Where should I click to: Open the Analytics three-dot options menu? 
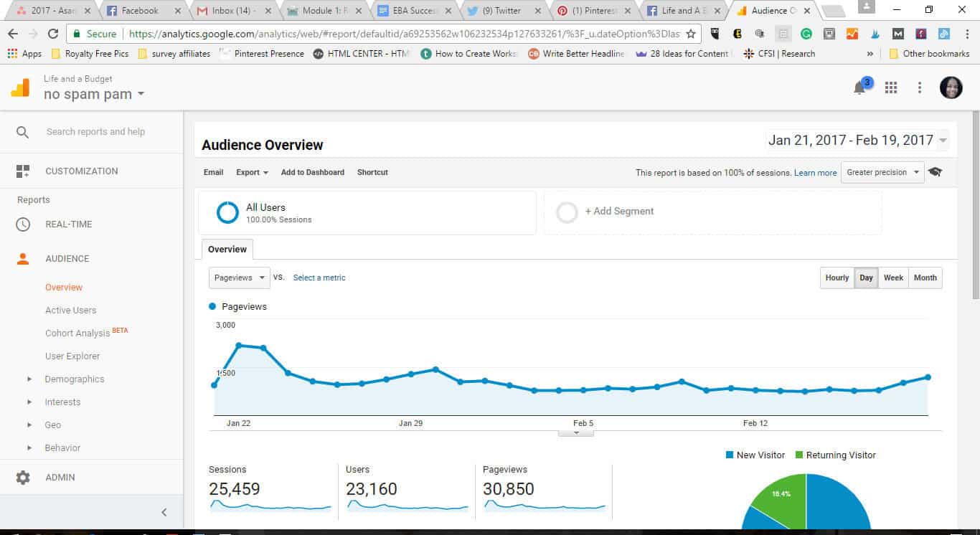(920, 87)
